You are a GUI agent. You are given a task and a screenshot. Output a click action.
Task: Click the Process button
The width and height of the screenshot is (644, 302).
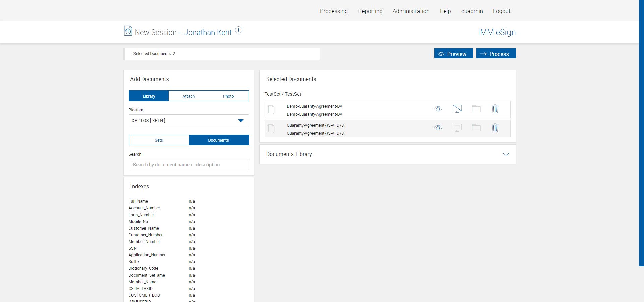point(496,54)
